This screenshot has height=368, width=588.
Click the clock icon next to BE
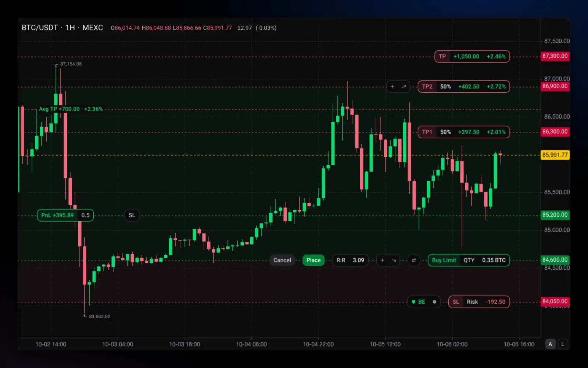tap(434, 302)
